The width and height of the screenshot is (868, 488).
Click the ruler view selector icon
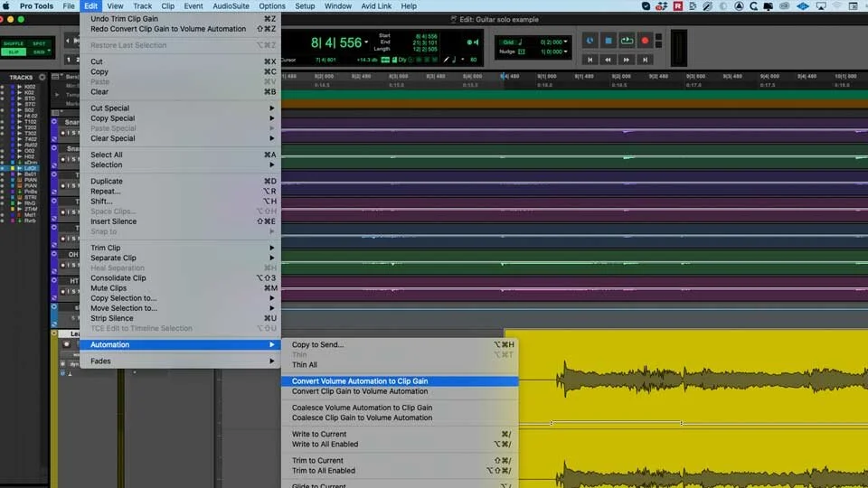tap(55, 77)
